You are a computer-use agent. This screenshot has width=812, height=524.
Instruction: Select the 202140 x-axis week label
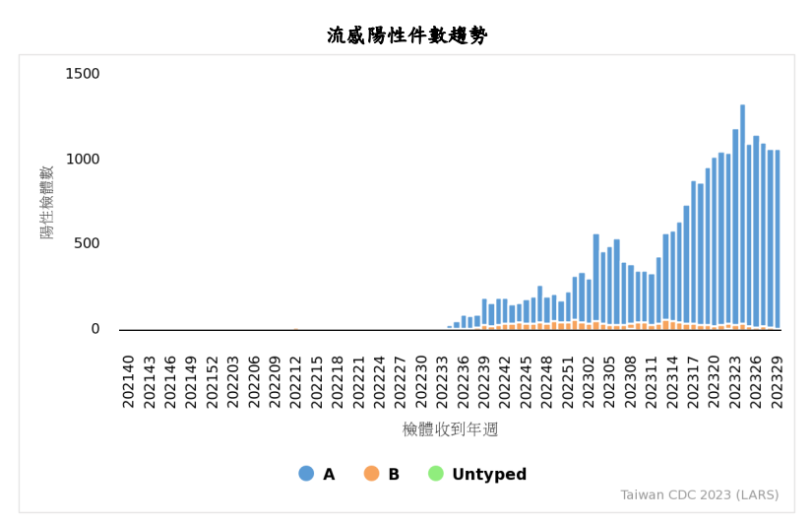[x=128, y=380]
